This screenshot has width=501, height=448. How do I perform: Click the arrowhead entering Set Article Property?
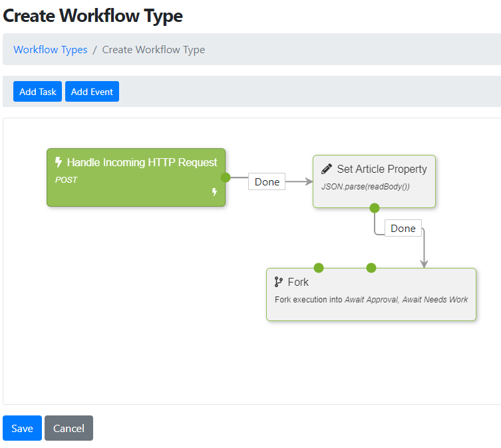[x=309, y=181]
